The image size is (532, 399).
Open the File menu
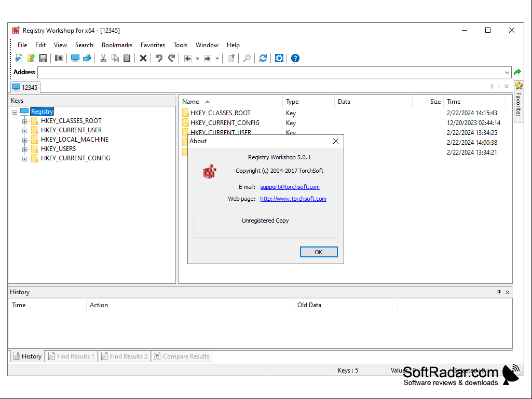coord(22,45)
